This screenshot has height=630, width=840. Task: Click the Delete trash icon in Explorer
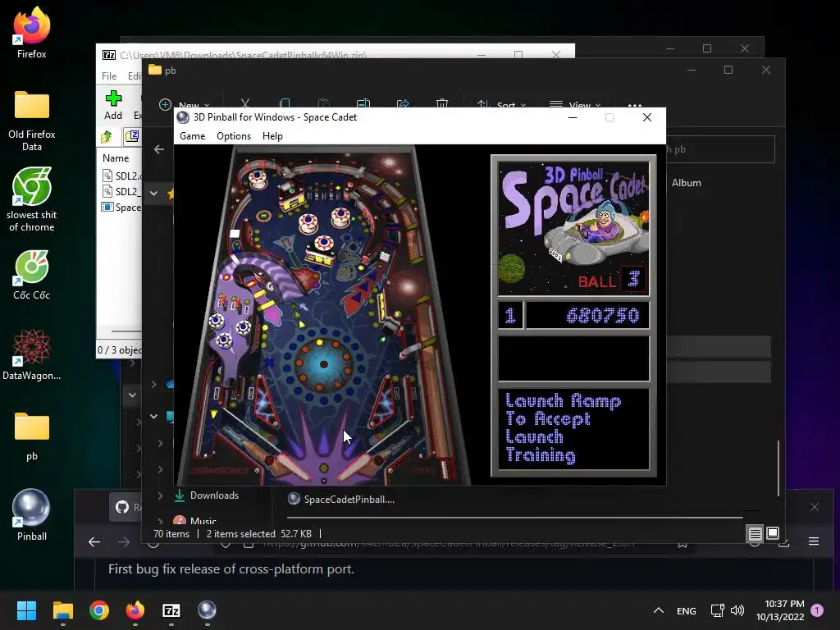(442, 103)
